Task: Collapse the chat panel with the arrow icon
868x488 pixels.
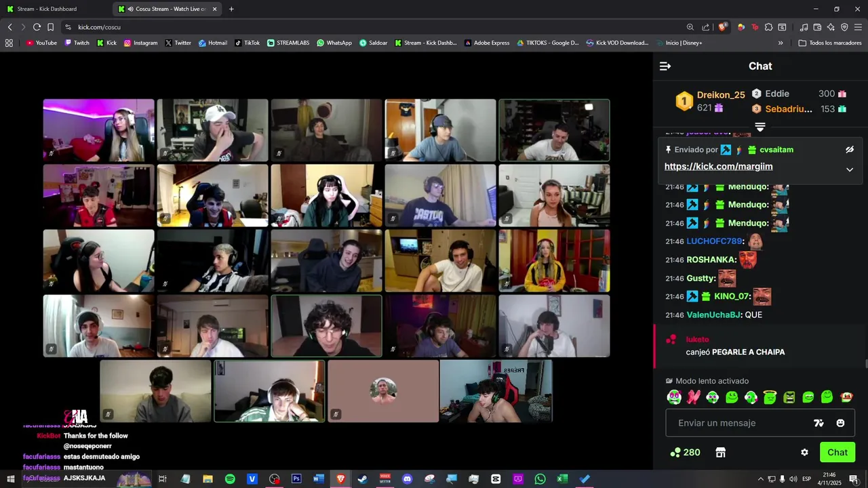Action: click(x=665, y=66)
